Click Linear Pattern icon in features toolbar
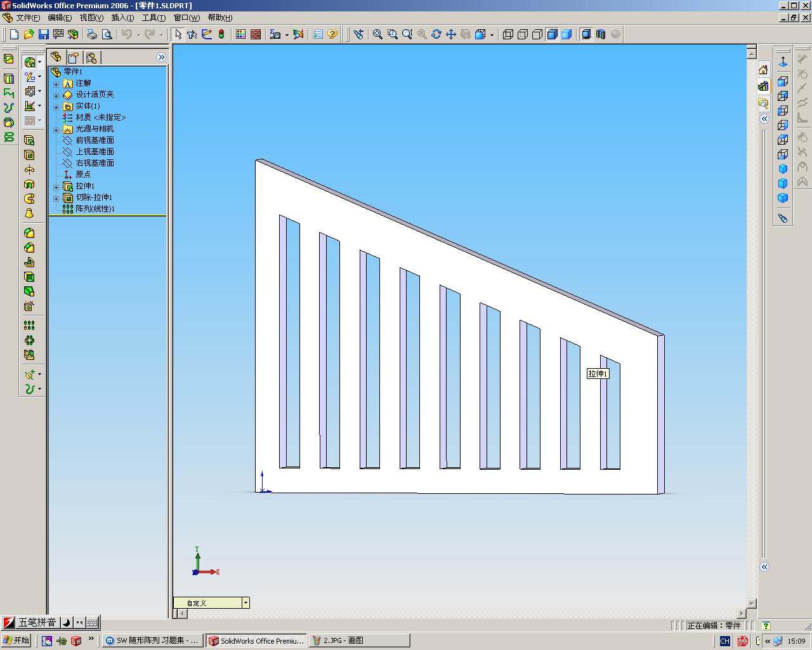Viewport: 812px width, 650px height. [29, 325]
